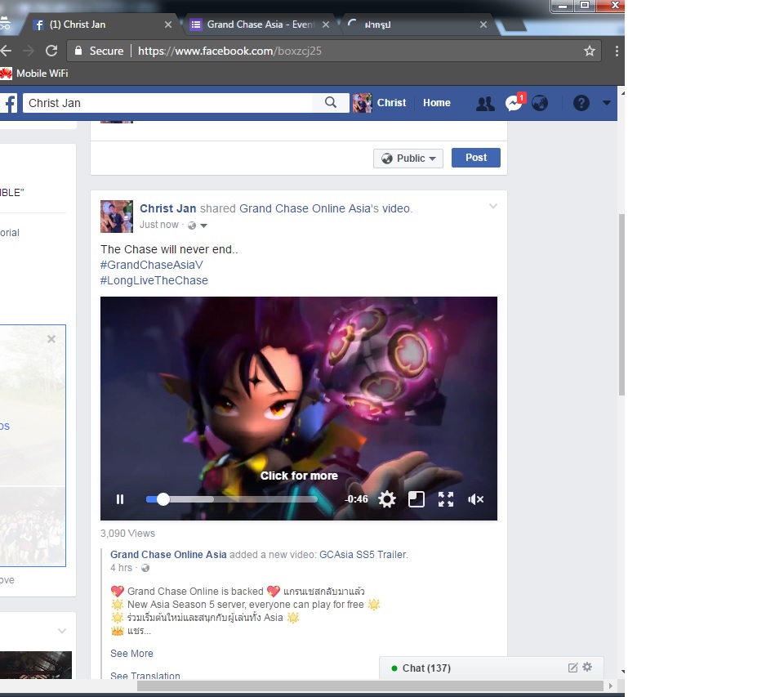Click the browser forward arrow

point(29,51)
